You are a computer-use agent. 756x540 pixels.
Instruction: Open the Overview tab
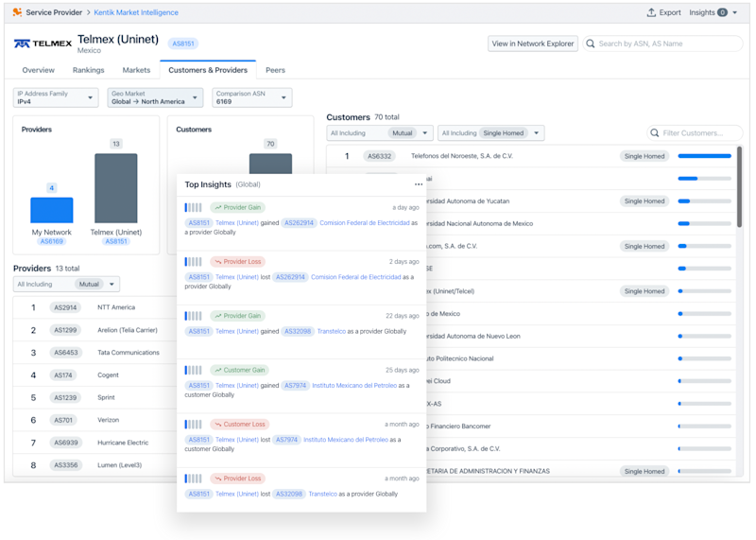pos(38,70)
